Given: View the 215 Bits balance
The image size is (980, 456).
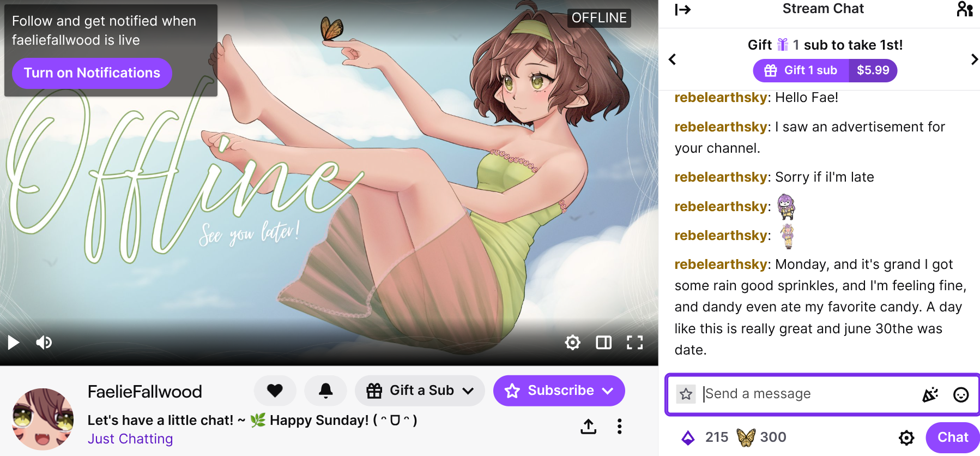Looking at the screenshot, I should 705,437.
